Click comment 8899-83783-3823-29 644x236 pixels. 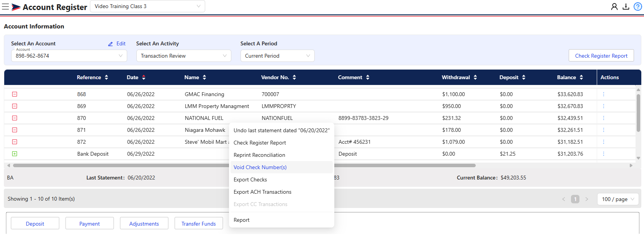click(x=363, y=118)
